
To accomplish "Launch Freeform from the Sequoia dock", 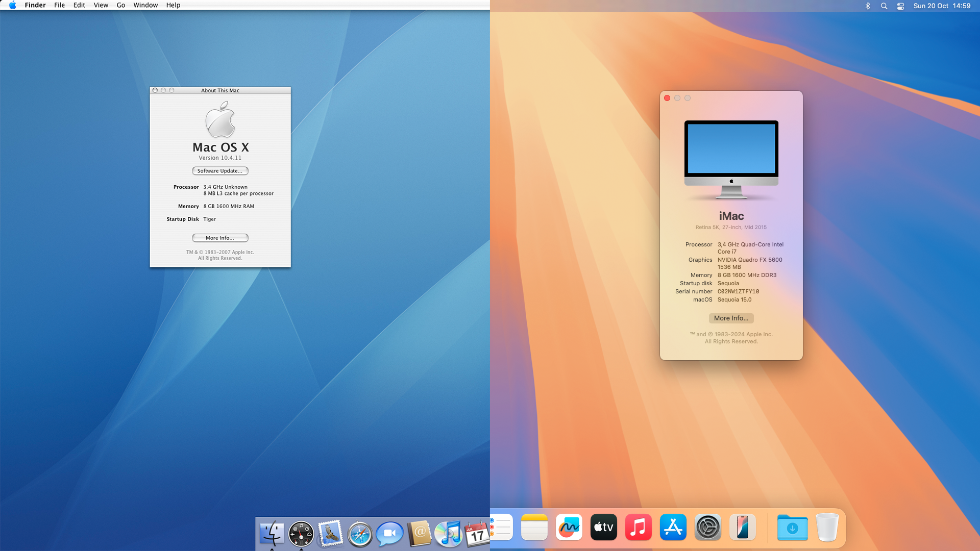I will (569, 527).
